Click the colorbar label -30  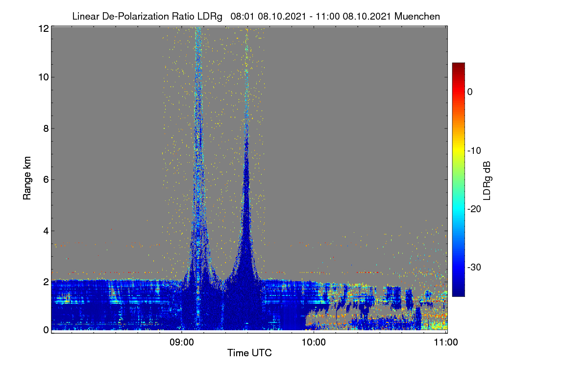point(474,268)
